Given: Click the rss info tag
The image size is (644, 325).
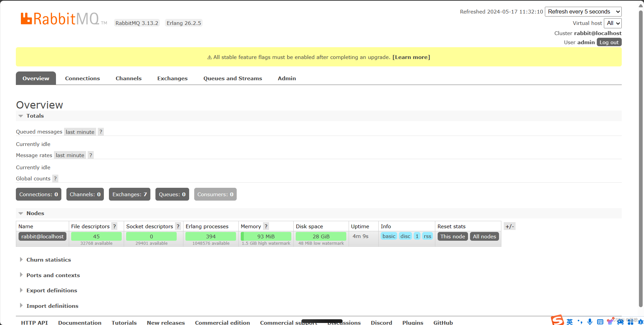Looking at the screenshot, I should point(427,236).
